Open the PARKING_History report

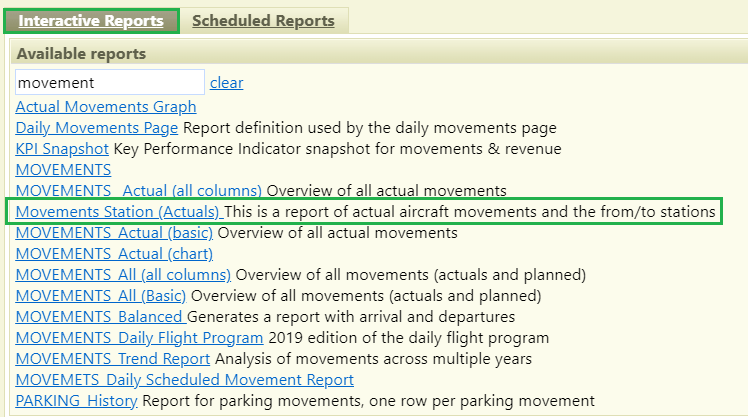(x=76, y=401)
